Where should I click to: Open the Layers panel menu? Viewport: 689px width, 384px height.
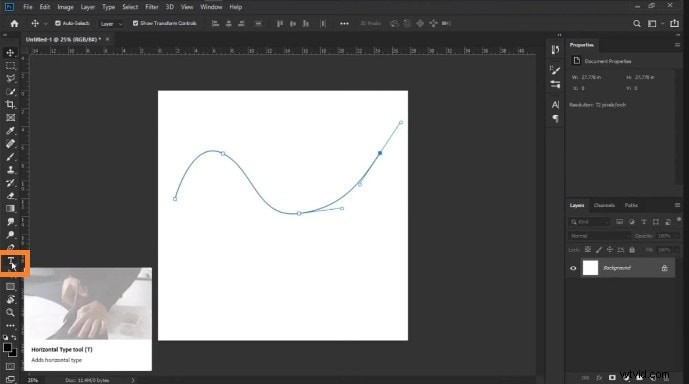[677, 205]
